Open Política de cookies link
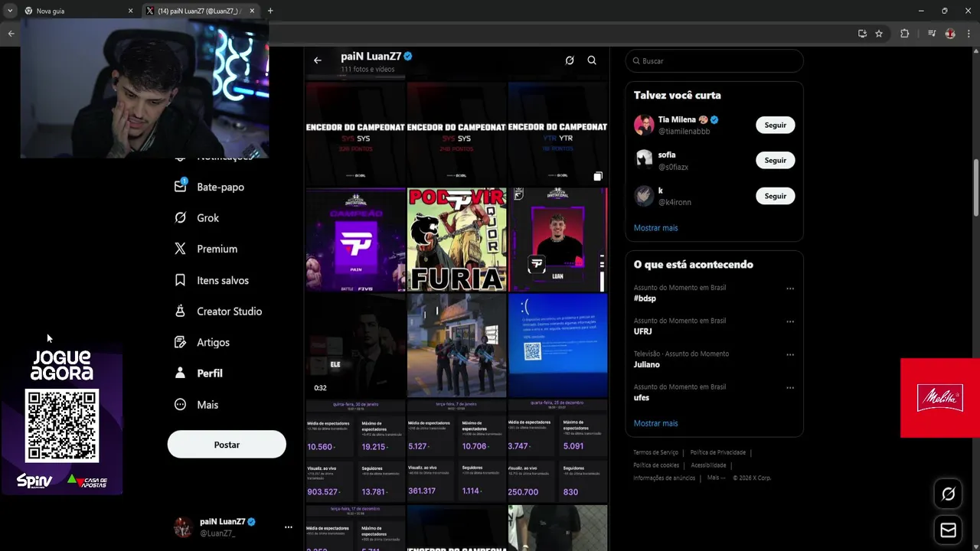Viewport: 980px width, 551px height. (656, 465)
